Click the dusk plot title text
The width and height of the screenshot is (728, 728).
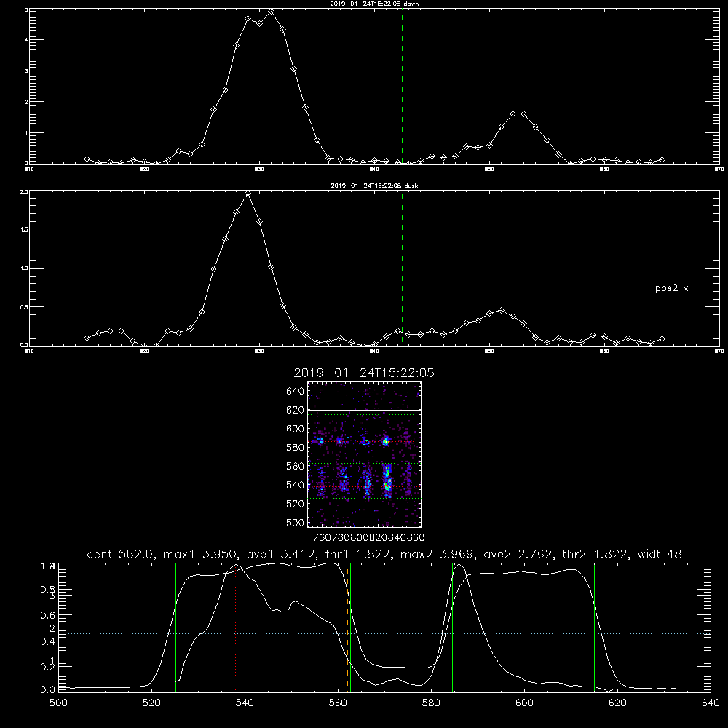coord(374,186)
